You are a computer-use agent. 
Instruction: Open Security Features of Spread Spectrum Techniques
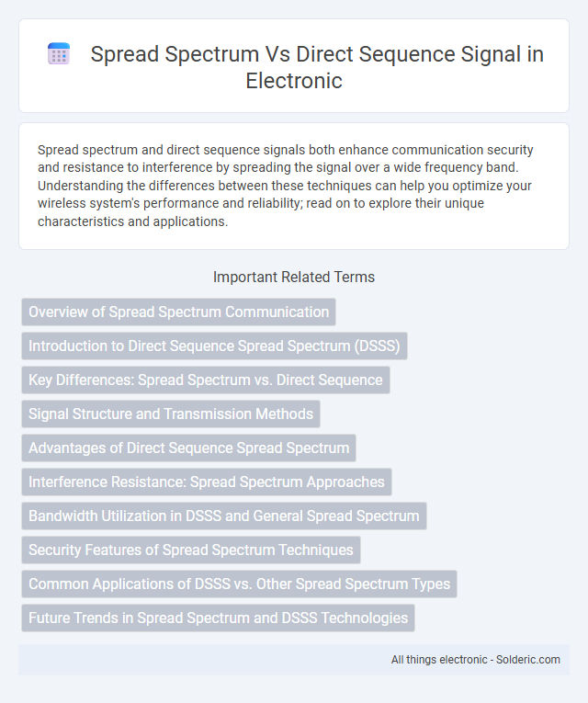click(191, 550)
